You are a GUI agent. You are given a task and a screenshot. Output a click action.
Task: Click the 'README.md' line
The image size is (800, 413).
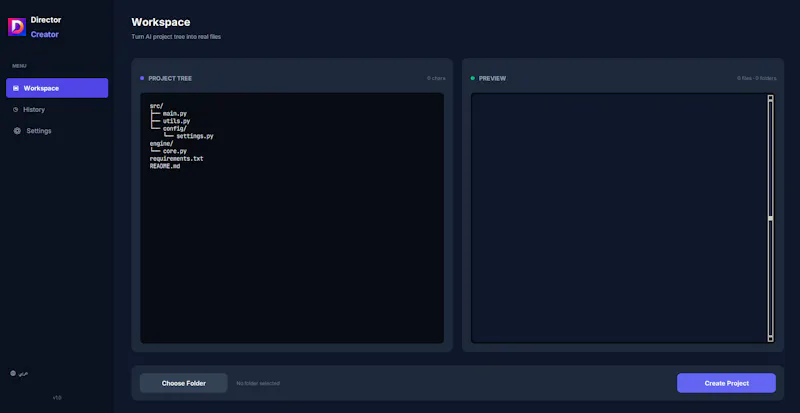tap(165, 166)
